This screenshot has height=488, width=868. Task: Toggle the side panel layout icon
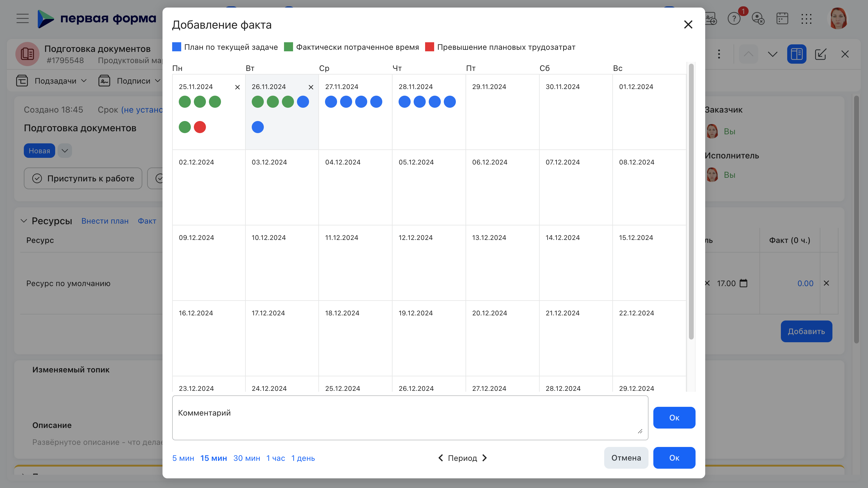pos(797,54)
